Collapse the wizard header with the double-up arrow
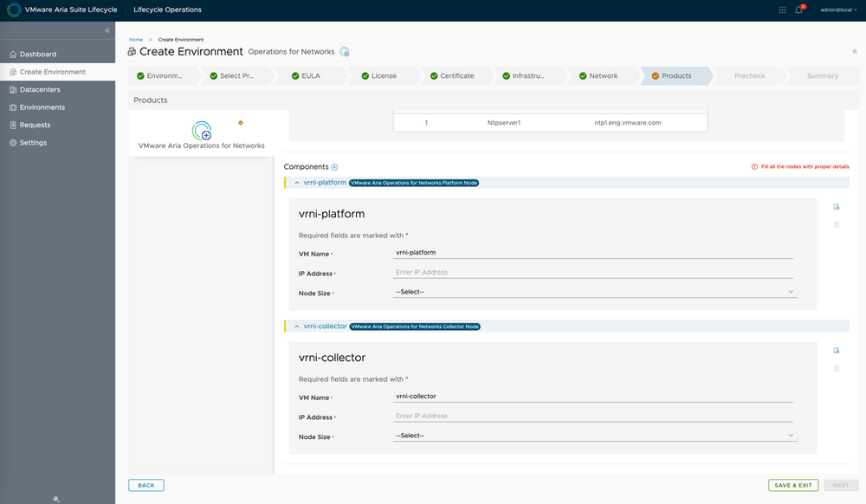 coord(855,52)
